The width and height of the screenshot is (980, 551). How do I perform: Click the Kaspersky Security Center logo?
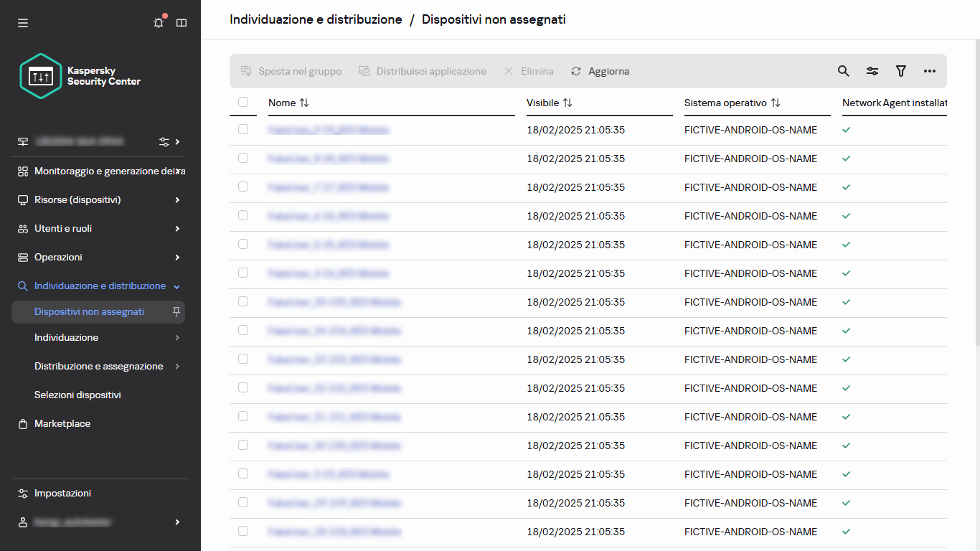coord(80,76)
